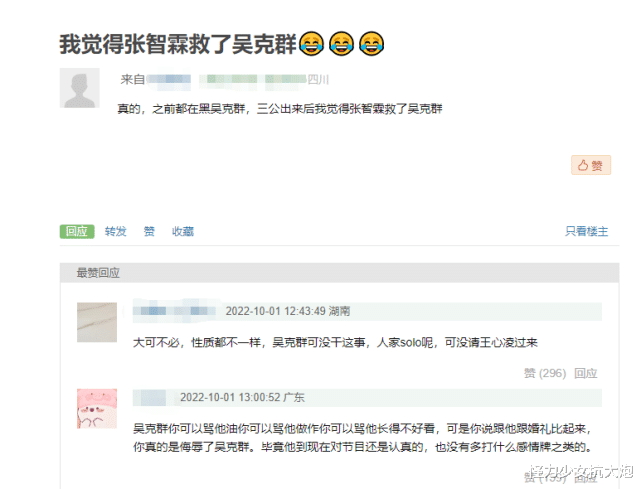Click the blurred green group name beside 四川

click(253, 79)
